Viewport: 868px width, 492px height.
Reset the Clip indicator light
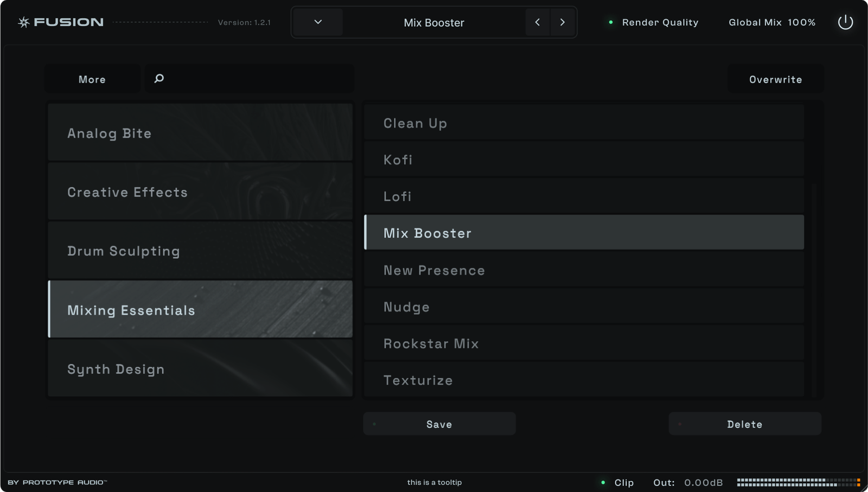[602, 482]
